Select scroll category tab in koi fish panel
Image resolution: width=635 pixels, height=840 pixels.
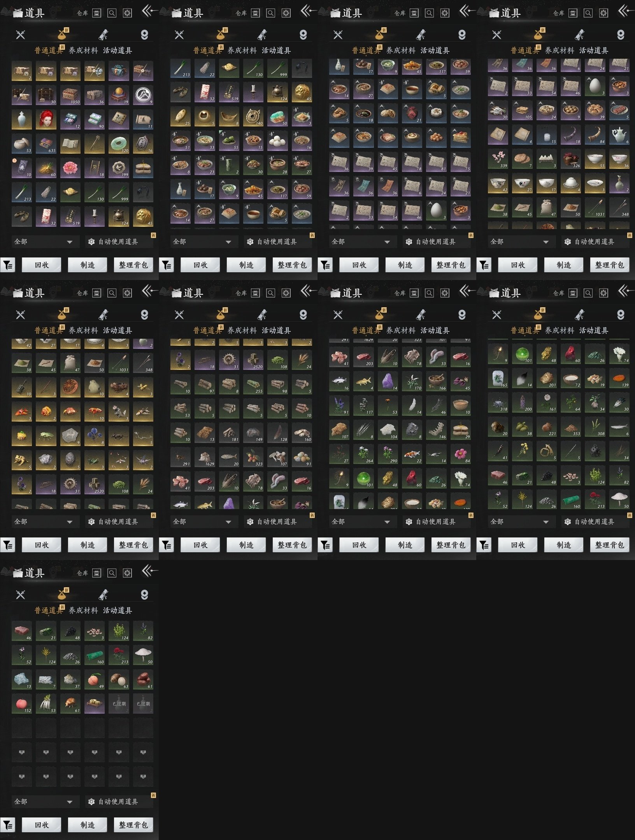pos(421,314)
